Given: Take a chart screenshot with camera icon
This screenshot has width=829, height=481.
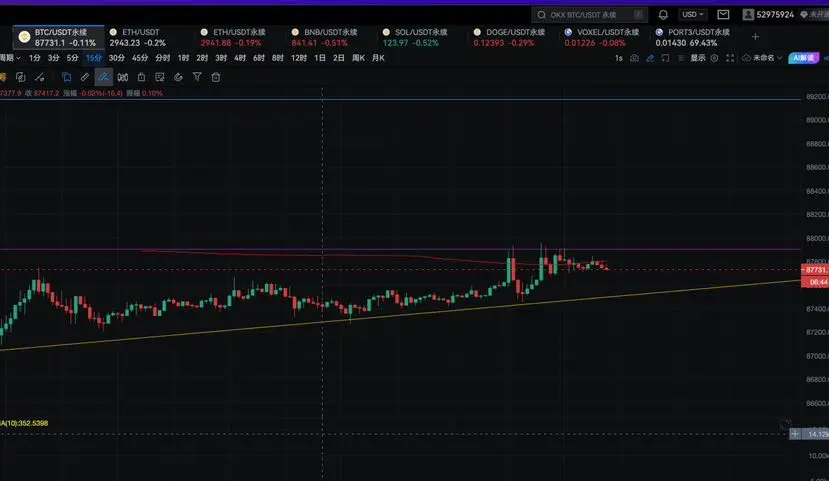Looking at the screenshot, I should pyautogui.click(x=634, y=58).
